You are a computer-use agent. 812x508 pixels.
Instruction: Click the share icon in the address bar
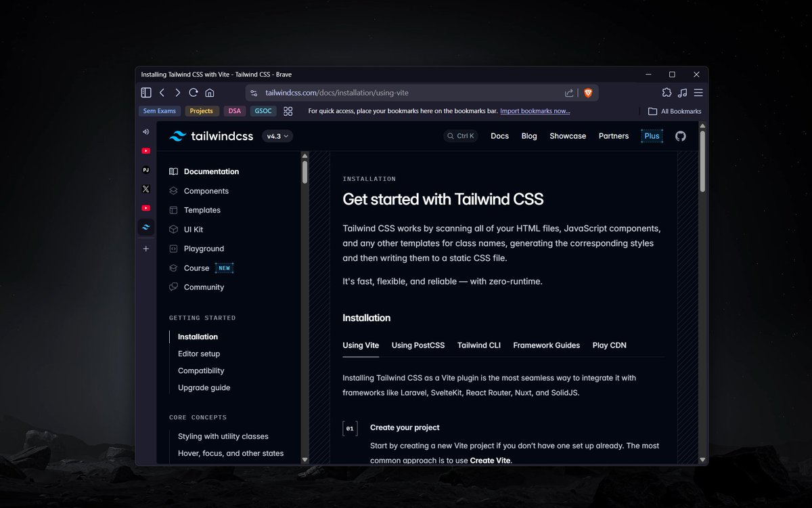point(569,93)
